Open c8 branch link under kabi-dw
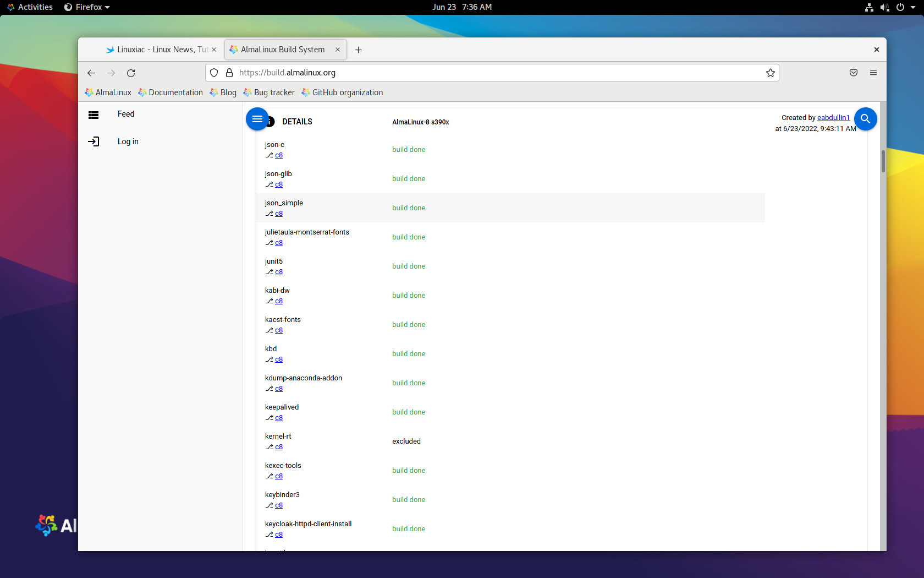Screen dimensions: 924x578 [x=279, y=301]
